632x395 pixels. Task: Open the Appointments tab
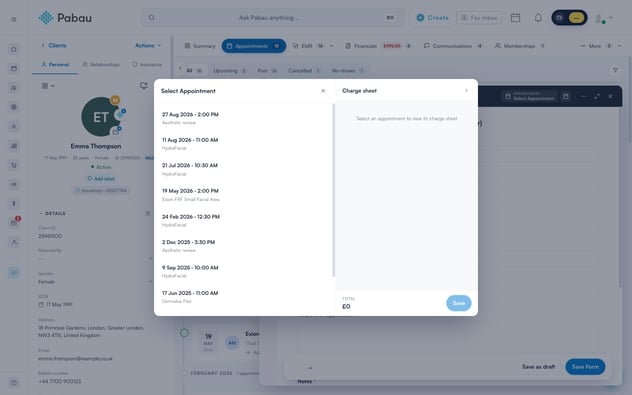click(254, 46)
